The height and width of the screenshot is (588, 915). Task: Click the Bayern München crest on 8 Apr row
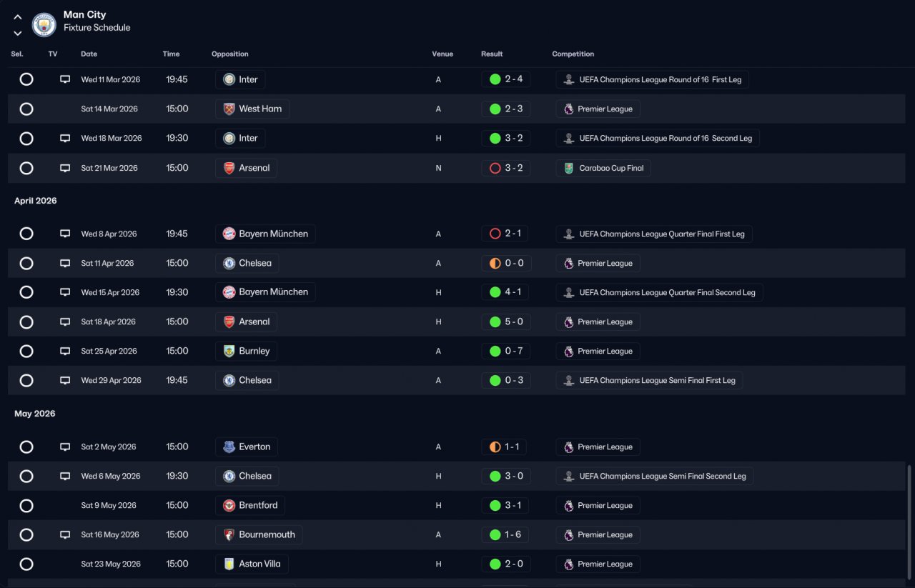229,234
